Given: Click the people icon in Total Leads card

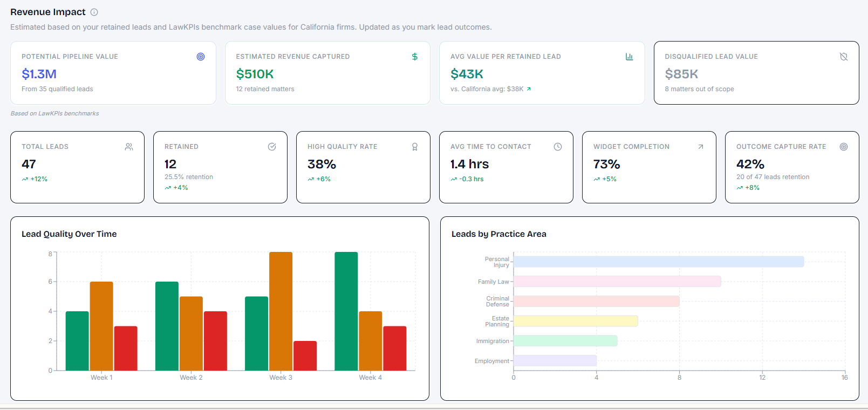Looking at the screenshot, I should [129, 147].
